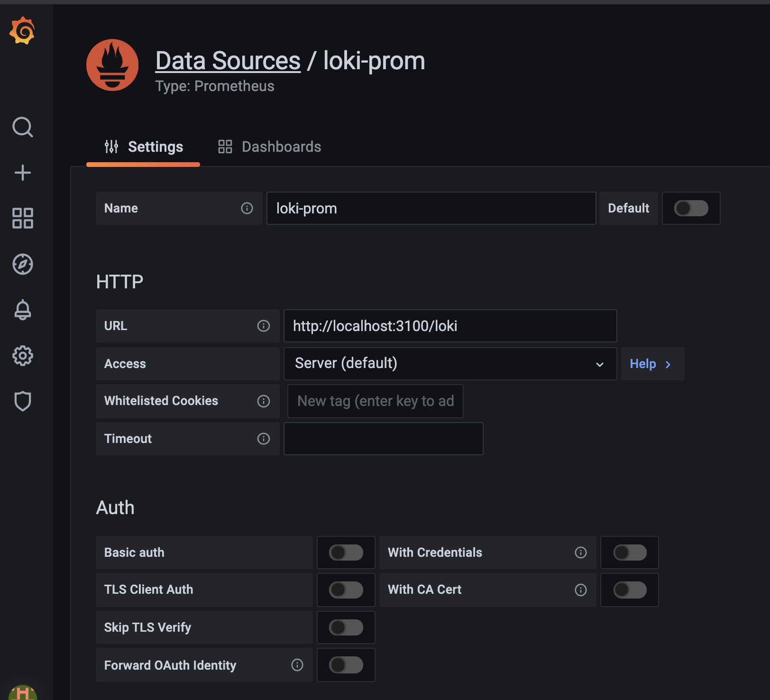Open the Server Admin shield icon
770x700 pixels.
tap(22, 401)
